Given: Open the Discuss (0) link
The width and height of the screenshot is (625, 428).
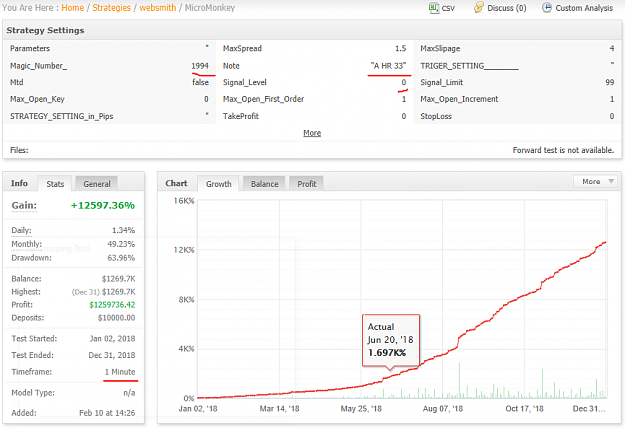Looking at the screenshot, I should pyautogui.click(x=507, y=8).
